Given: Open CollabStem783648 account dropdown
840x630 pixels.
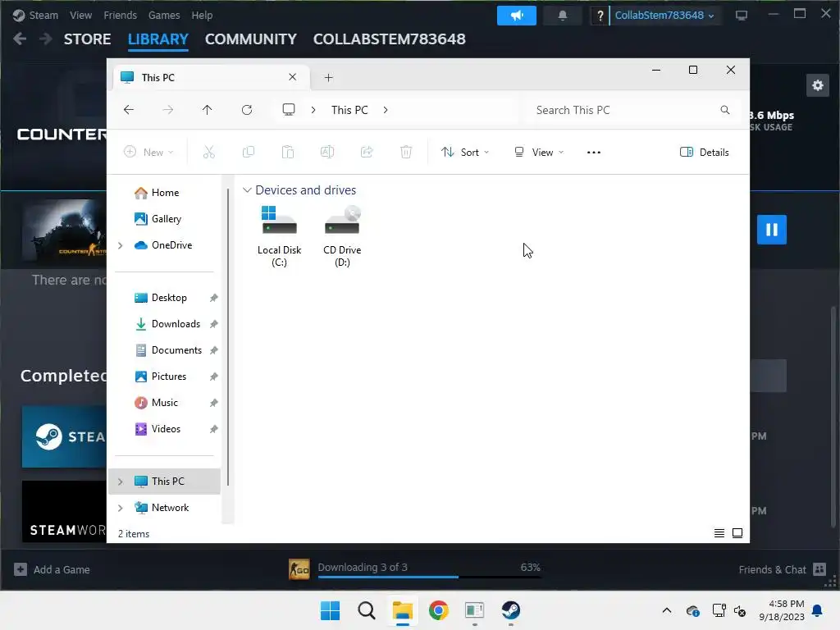Looking at the screenshot, I should tap(664, 16).
